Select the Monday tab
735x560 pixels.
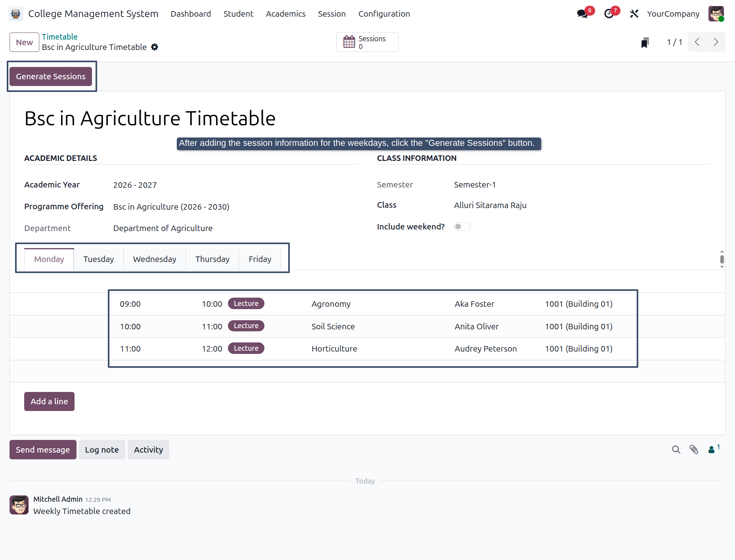[49, 259]
